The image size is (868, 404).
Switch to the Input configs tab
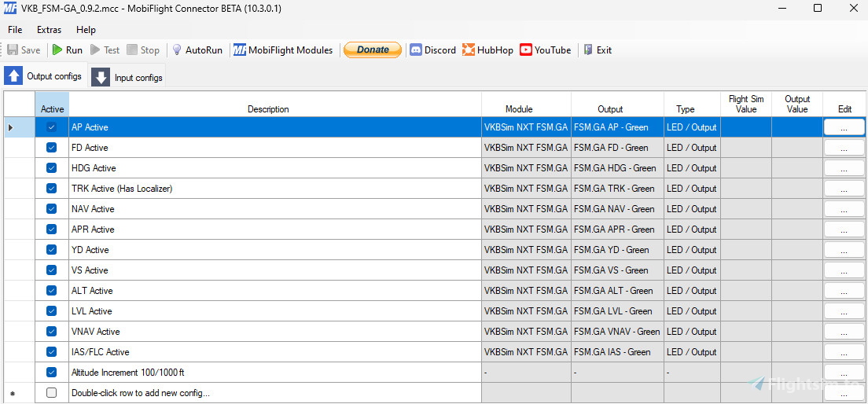[127, 77]
